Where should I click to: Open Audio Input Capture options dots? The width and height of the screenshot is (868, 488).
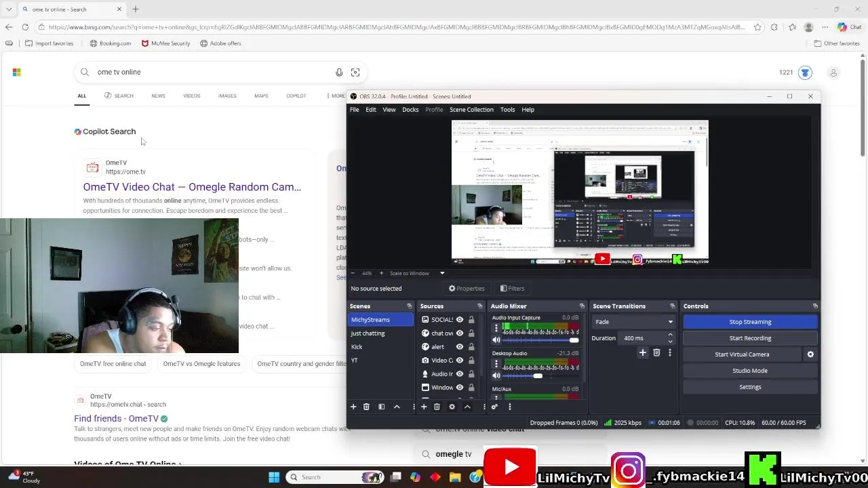point(496,328)
